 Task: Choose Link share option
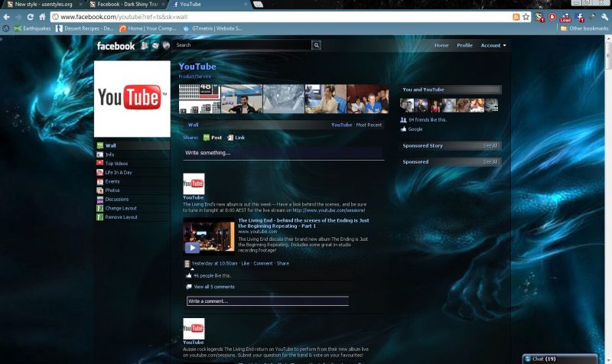[236, 138]
